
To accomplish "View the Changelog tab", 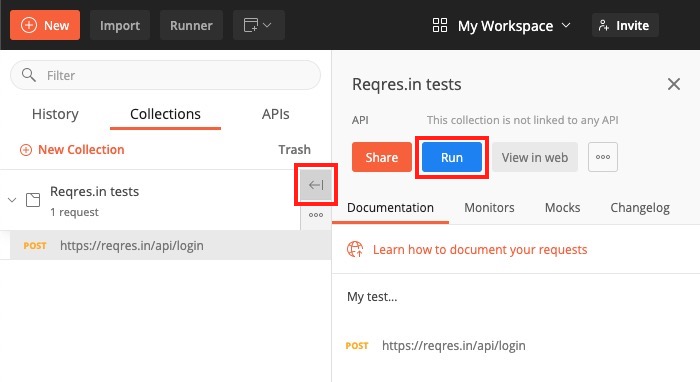I will coord(640,208).
